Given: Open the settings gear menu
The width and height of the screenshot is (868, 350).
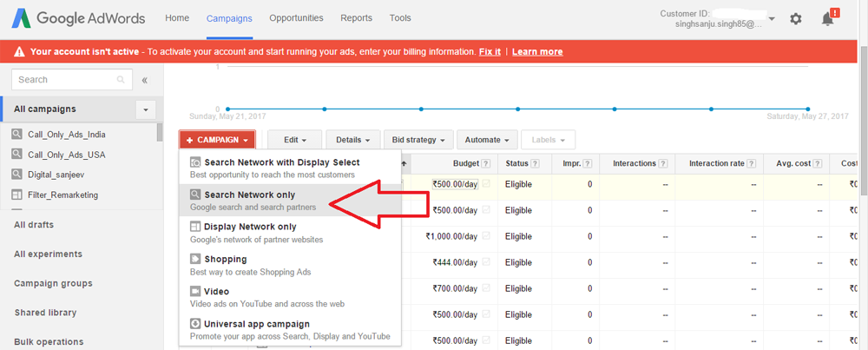Looking at the screenshot, I should click(795, 19).
